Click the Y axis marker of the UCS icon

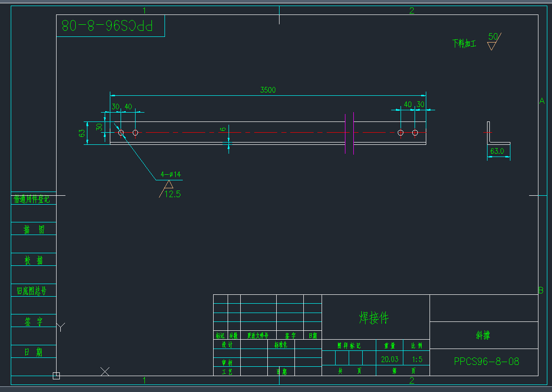[61, 327]
